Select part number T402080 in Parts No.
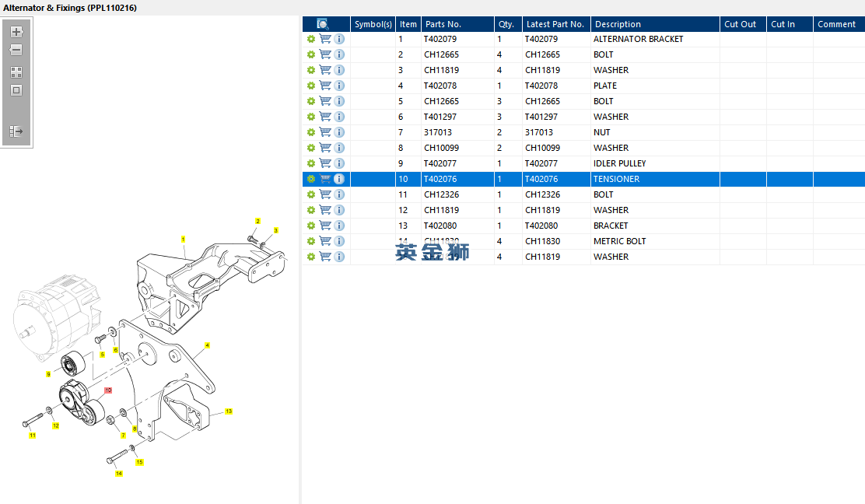 pyautogui.click(x=440, y=226)
